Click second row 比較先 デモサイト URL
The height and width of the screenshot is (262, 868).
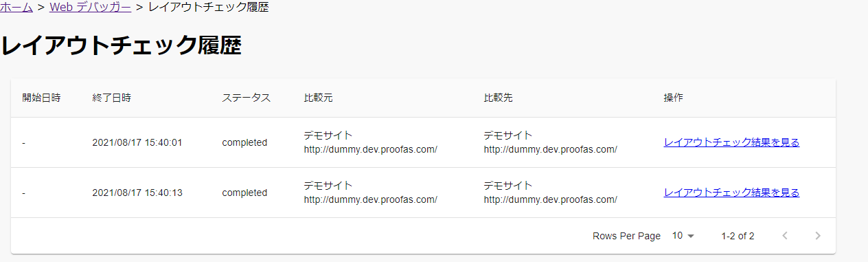pos(550,199)
